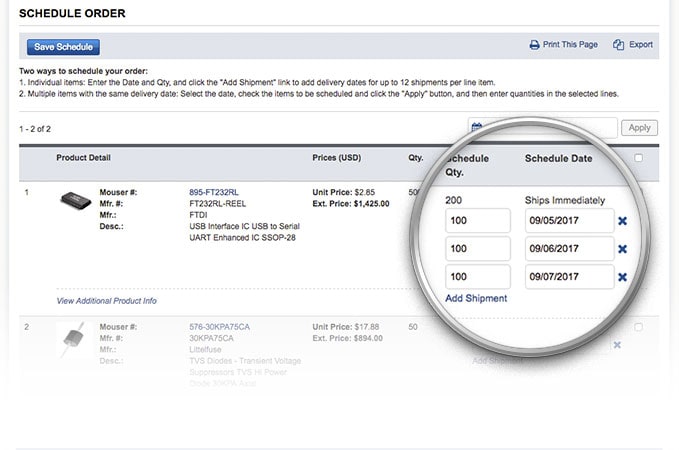Check the checkbox for line item 2
Viewport: 679px width, 450px height.
click(x=639, y=327)
